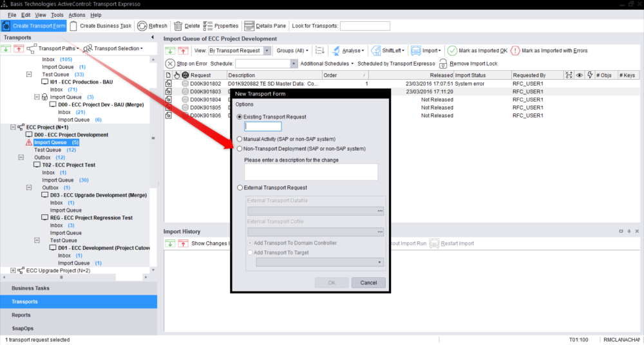Open the Edit menu
This screenshot has height=345, width=644.
point(26,15)
